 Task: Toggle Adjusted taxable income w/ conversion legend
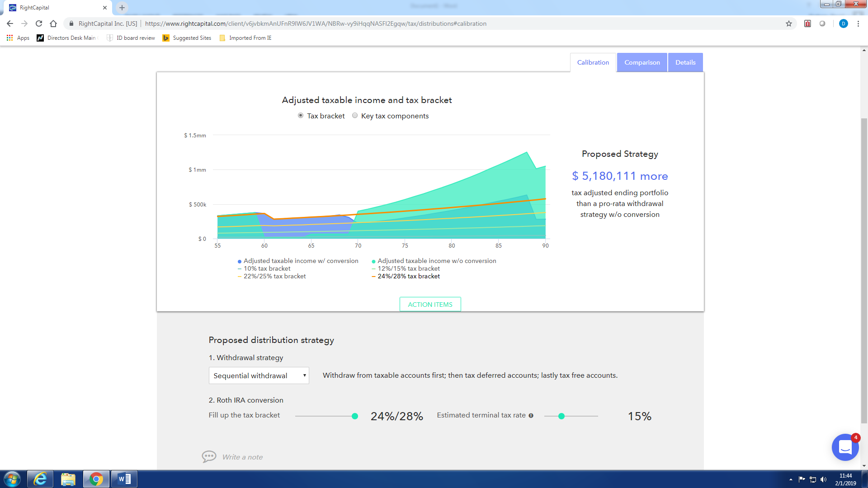coord(298,261)
